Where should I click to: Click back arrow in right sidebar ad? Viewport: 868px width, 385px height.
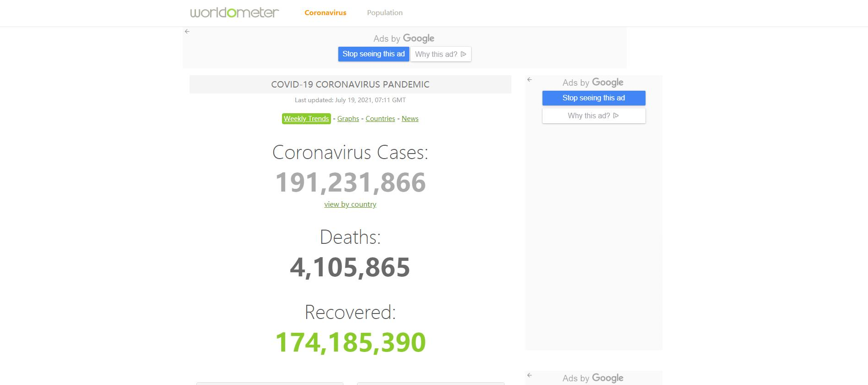pyautogui.click(x=530, y=80)
